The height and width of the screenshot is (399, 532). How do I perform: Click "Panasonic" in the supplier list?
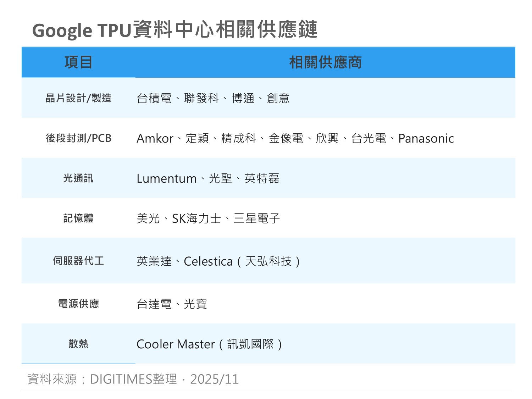426,138
